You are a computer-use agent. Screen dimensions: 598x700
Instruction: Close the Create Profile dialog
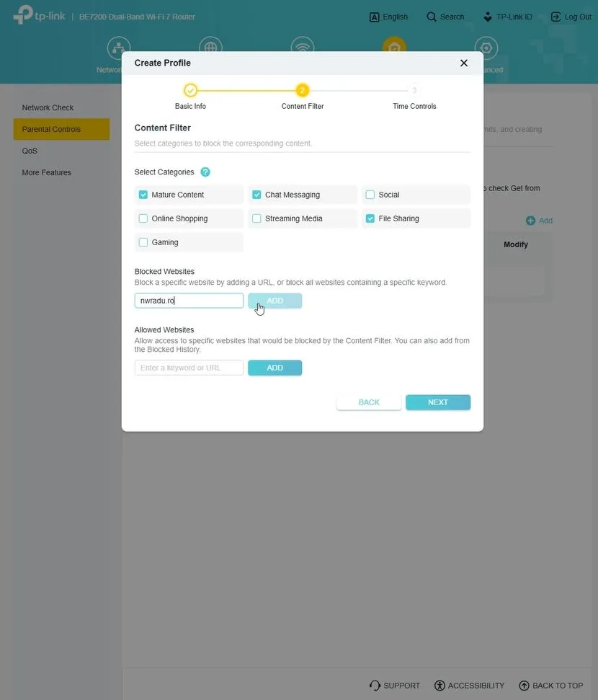(464, 63)
